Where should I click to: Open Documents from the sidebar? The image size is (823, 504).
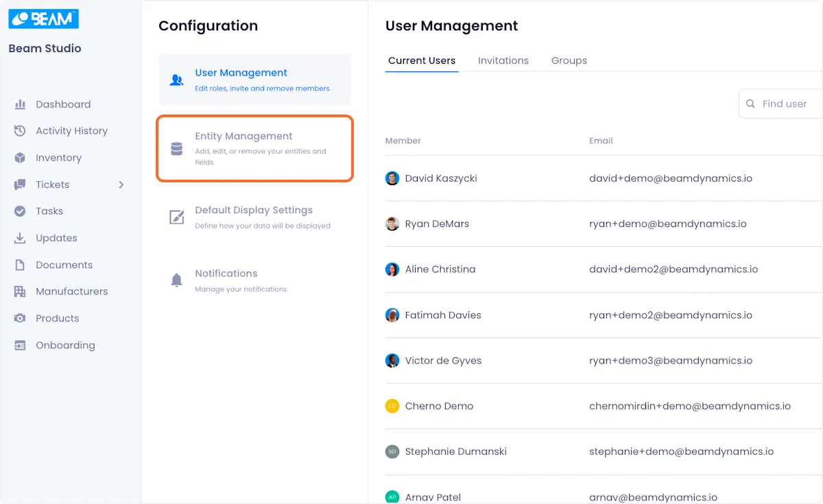[x=64, y=265]
